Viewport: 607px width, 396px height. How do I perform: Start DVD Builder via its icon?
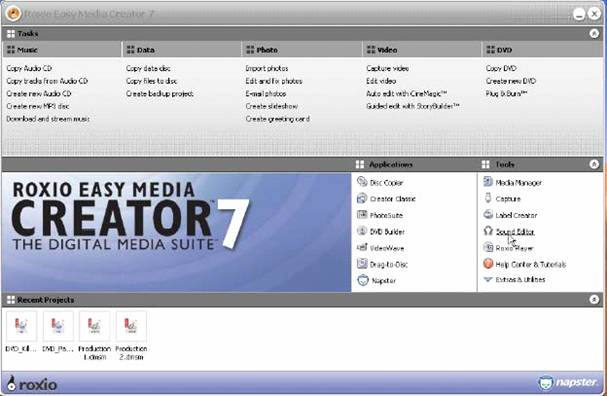tap(362, 231)
